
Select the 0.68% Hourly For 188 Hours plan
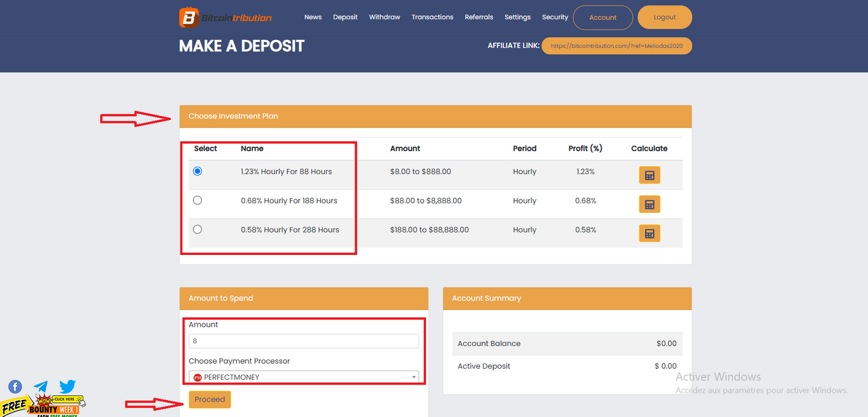click(x=197, y=200)
